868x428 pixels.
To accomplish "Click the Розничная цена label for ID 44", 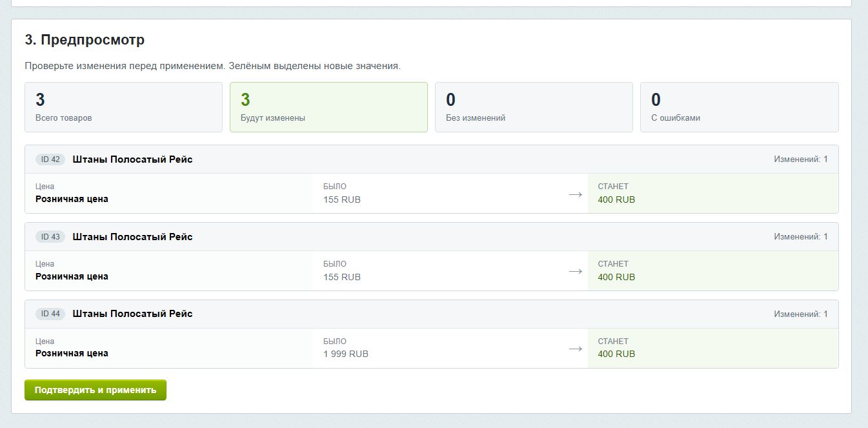I will (x=72, y=353).
